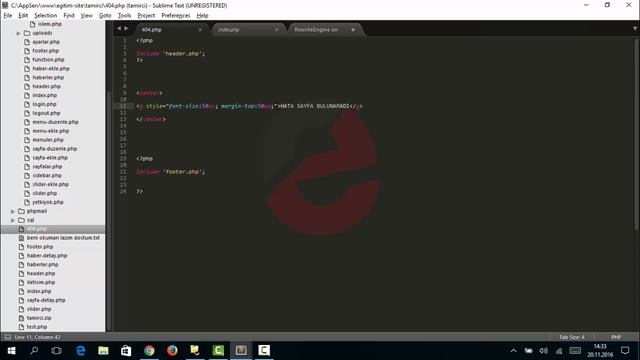Open haber-detay.php in the sidebar
The width and height of the screenshot is (640, 360).
[47, 256]
